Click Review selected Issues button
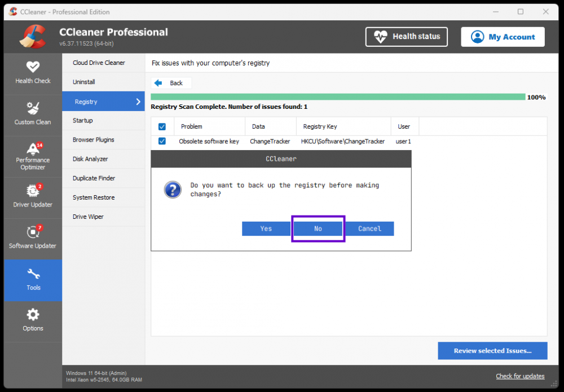Screen dimensions: 564x392 492,351
